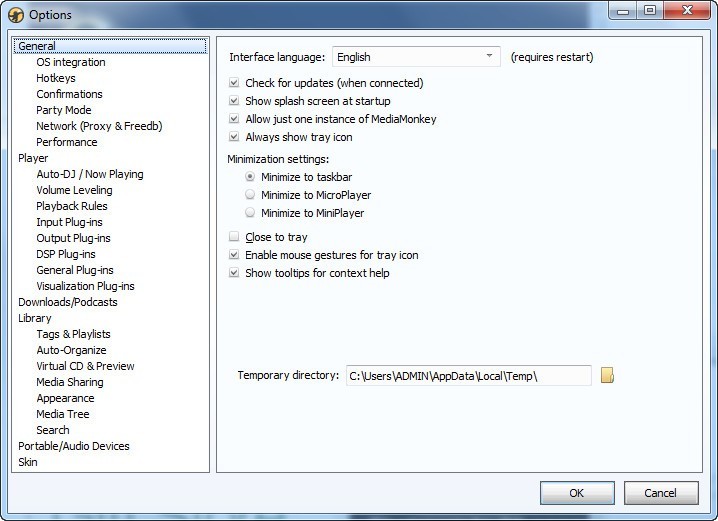This screenshot has width=718, height=521.
Task: Open Appearance settings
Action: (65, 399)
